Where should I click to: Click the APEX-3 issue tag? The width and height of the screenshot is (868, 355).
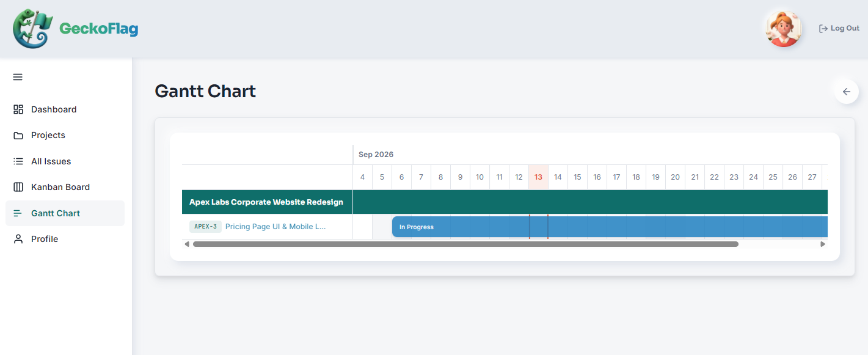click(205, 227)
